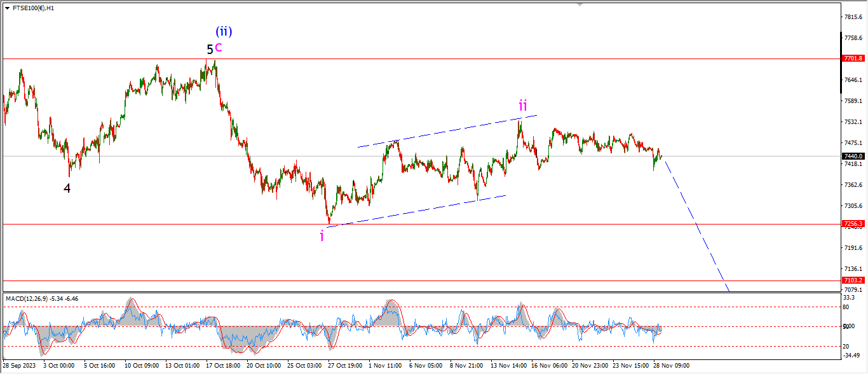Click the gray chart shift marker at top

point(580,4)
